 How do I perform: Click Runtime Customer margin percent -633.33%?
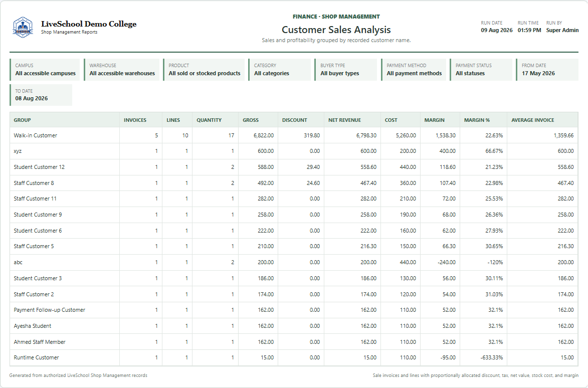[x=492, y=357]
